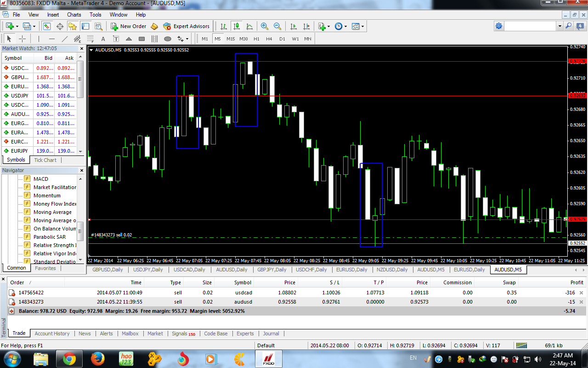Switch timeframe to H1

coord(256,39)
